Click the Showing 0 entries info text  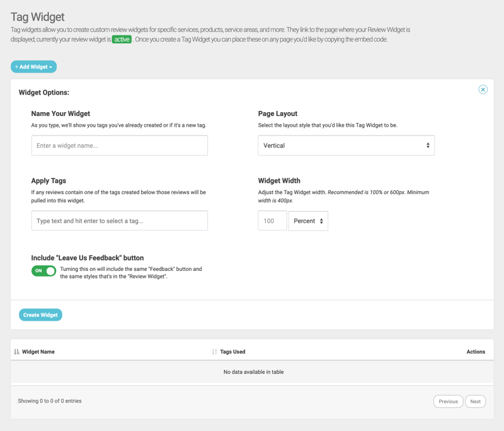click(x=50, y=401)
